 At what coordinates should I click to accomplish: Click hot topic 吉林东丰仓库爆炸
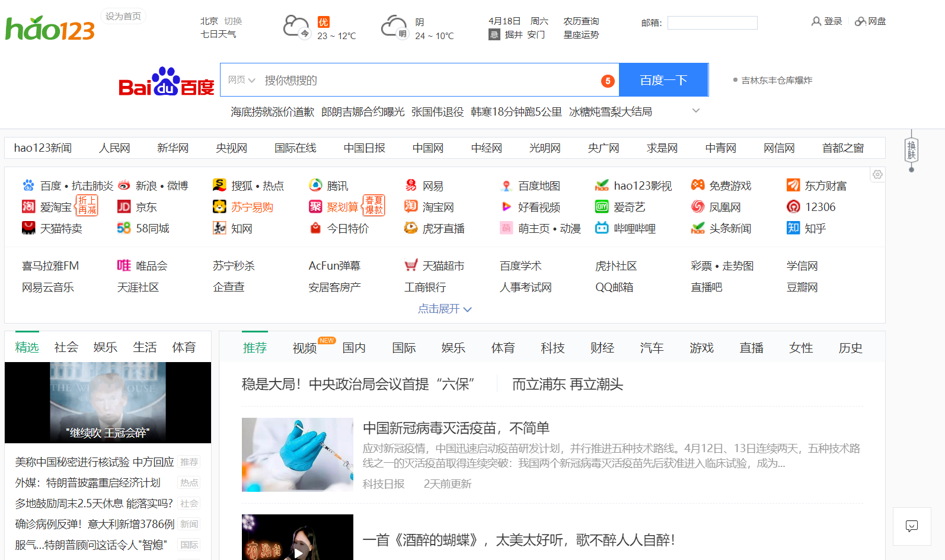tap(777, 80)
